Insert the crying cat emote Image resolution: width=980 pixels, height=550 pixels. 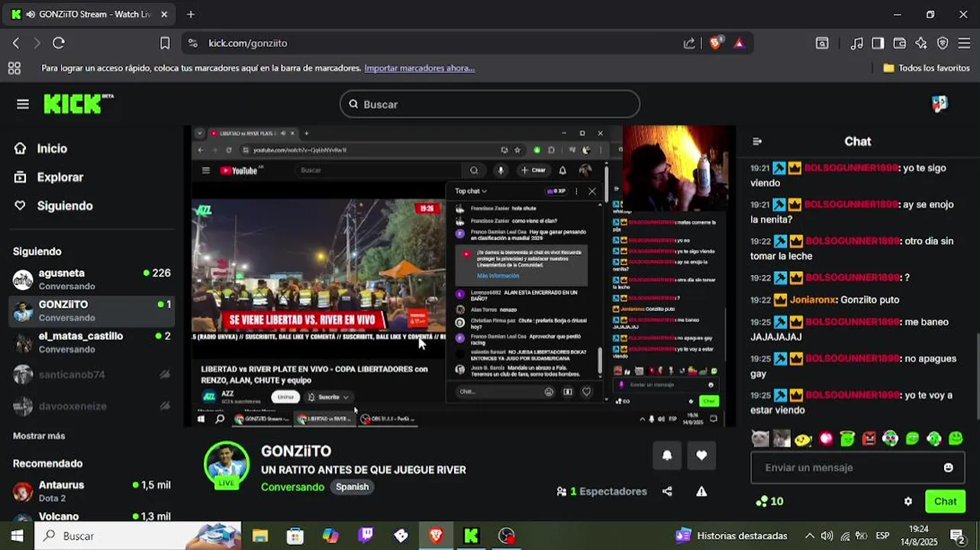click(x=760, y=438)
